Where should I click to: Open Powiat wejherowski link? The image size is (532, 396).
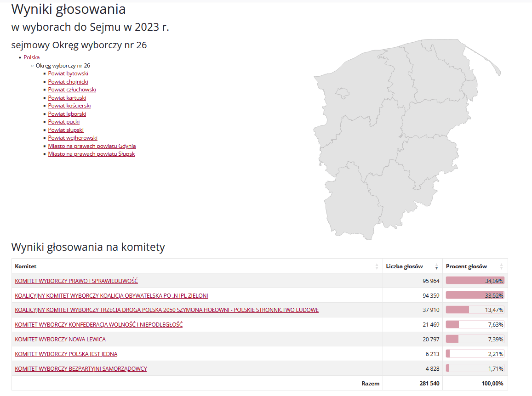(73, 138)
